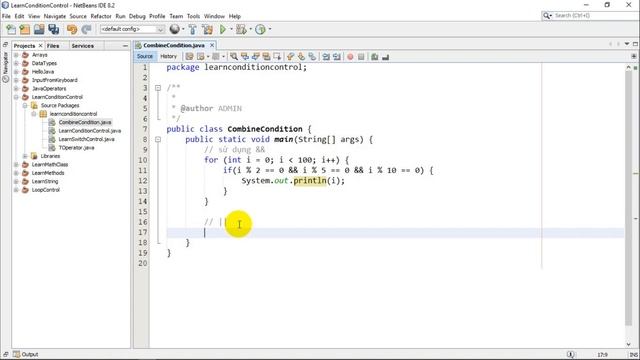Click the Find Selection magnifier icon
The height and width of the screenshot is (360, 640).
click(x=234, y=57)
